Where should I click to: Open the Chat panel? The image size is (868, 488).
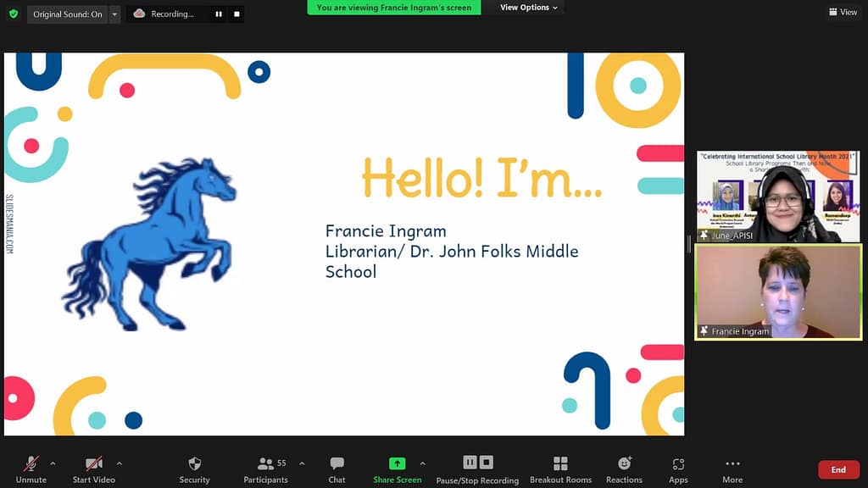[x=337, y=469]
